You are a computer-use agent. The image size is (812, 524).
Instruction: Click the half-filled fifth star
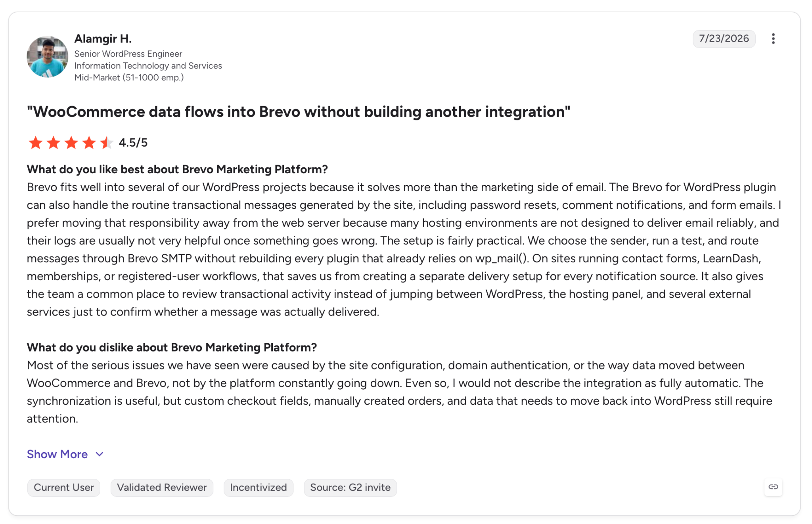107,142
